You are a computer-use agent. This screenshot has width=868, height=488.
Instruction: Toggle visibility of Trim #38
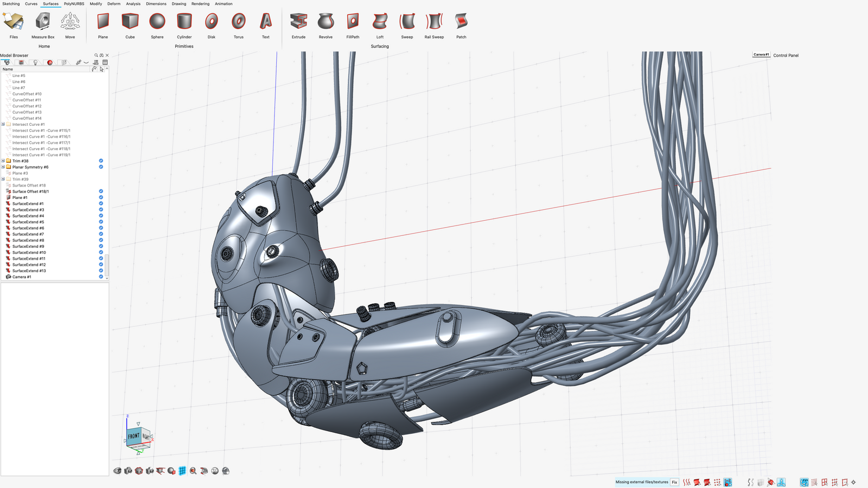tap(100, 160)
